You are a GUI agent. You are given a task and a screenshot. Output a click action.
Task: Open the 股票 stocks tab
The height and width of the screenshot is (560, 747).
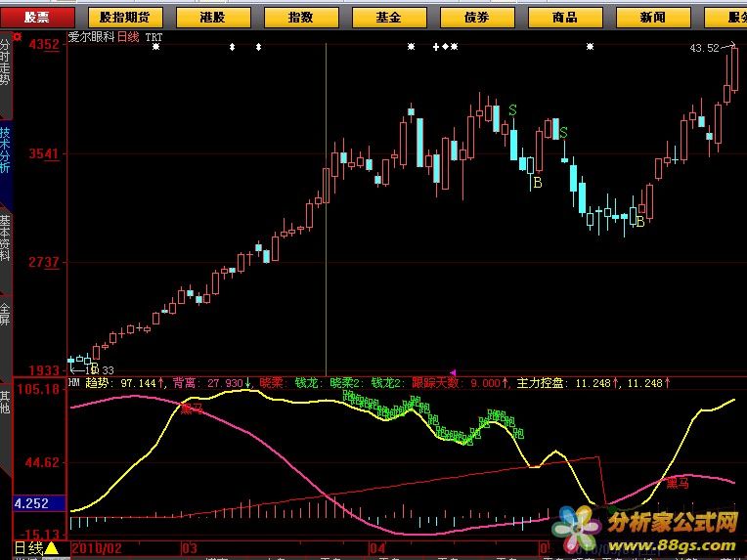pos(37,17)
